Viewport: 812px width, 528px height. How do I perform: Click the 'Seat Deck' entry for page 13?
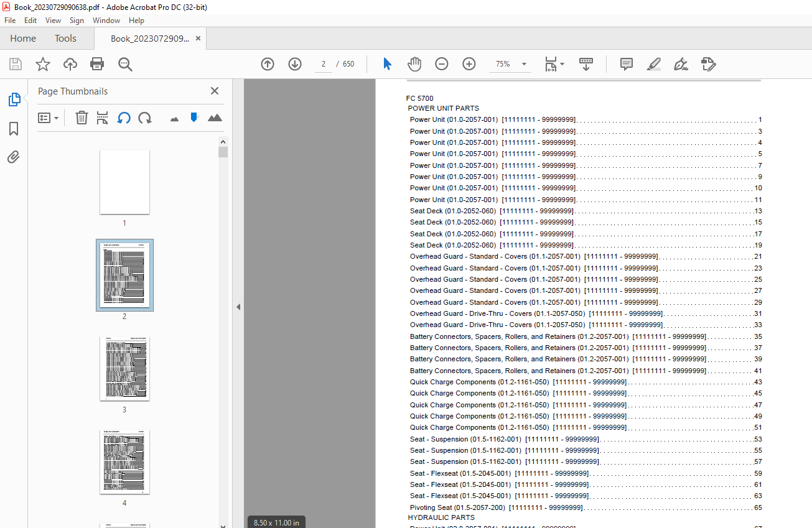586,211
